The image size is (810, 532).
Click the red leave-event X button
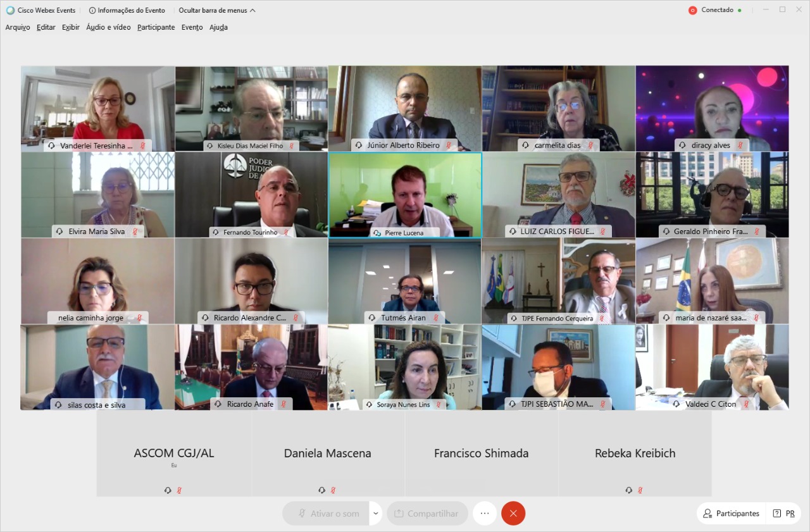point(513,514)
